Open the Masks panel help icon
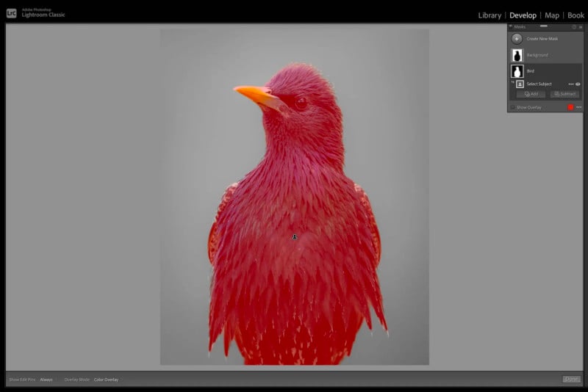The height and width of the screenshot is (392, 588). (574, 27)
